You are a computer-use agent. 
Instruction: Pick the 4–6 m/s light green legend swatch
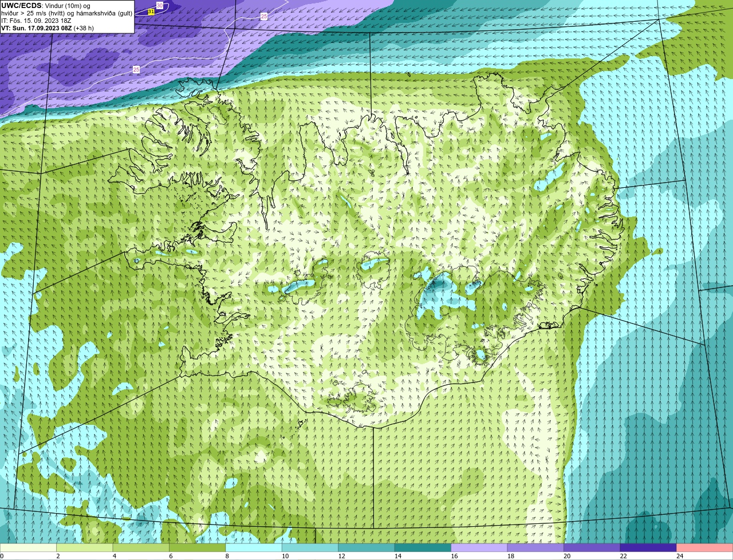(141, 548)
